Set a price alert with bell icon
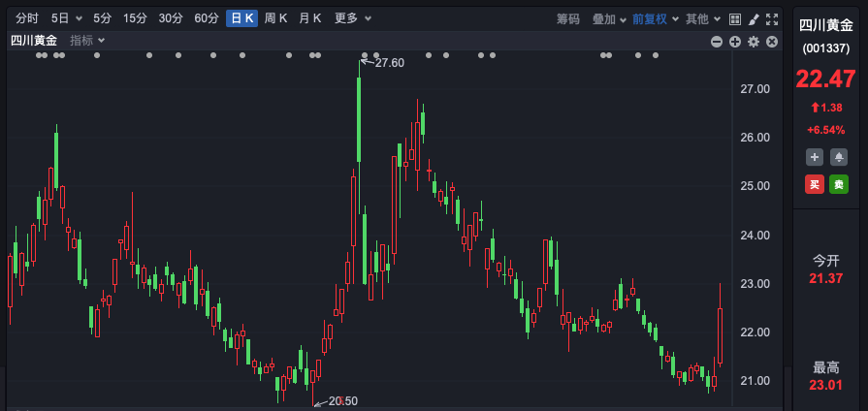 click(x=838, y=156)
